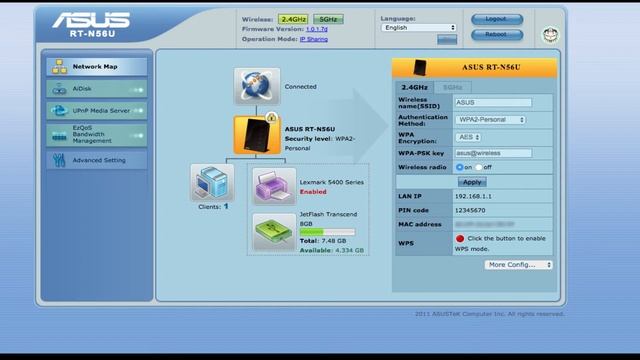
Task: Open UPnP Media Server menu item
Action: (97, 111)
